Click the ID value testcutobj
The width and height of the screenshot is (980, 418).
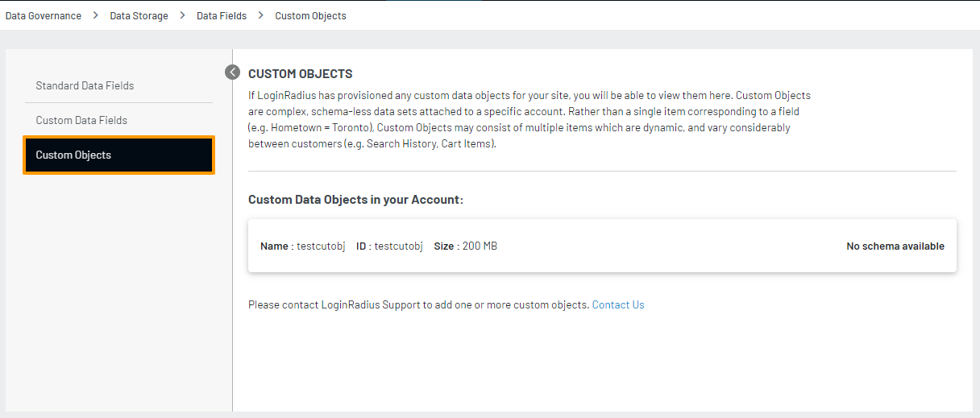point(398,246)
